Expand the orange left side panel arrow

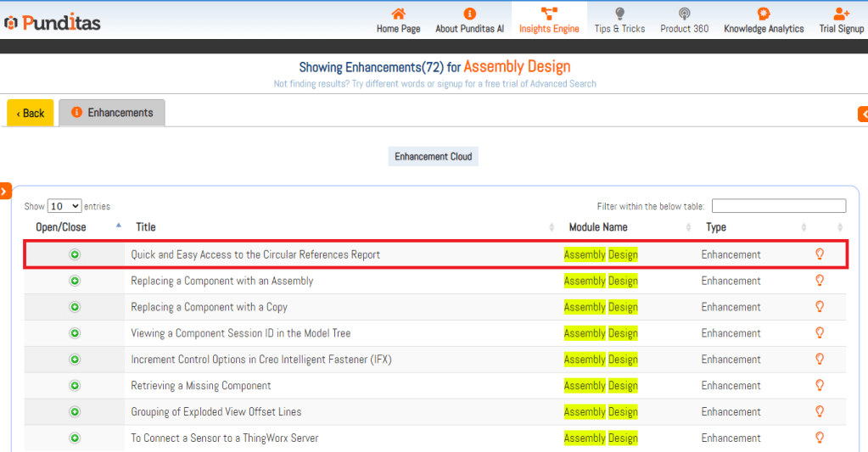click(x=5, y=192)
